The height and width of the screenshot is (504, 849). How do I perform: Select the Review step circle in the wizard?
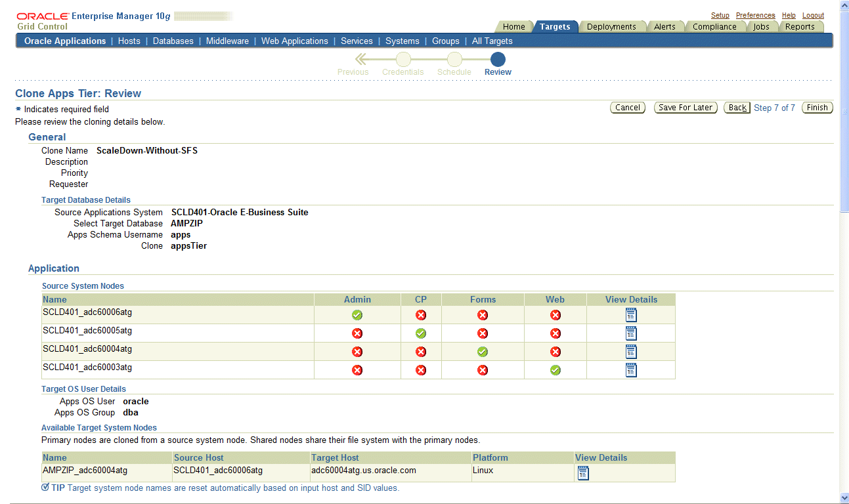point(497,59)
